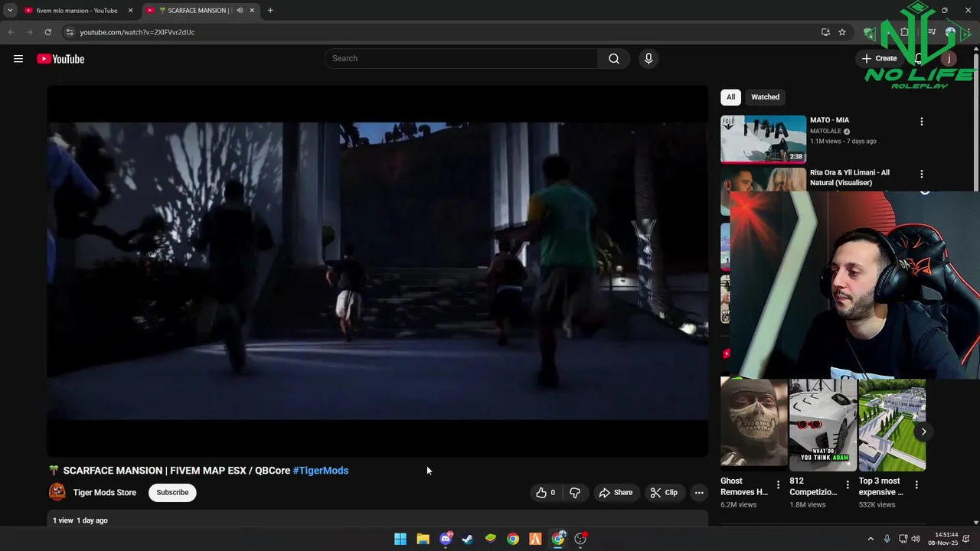Screen dimensions: 980x551
Task: Go to the YouTube home logo
Action: 60,59
